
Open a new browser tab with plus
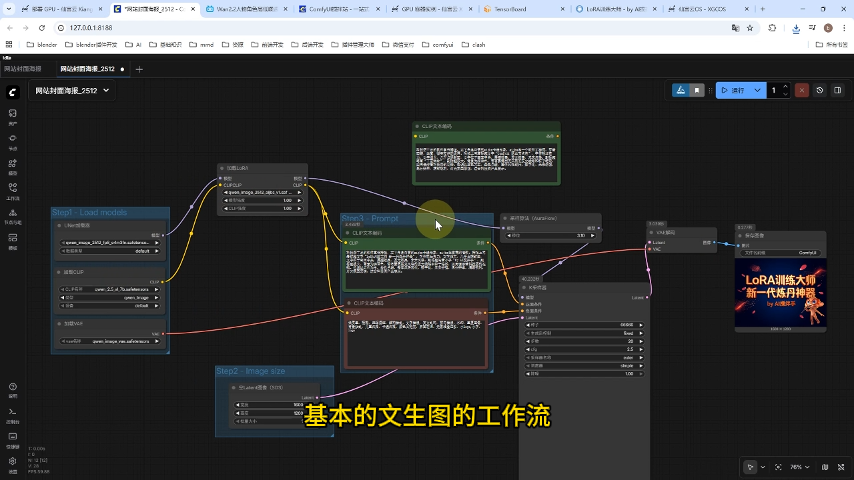pyautogui.click(x=762, y=9)
